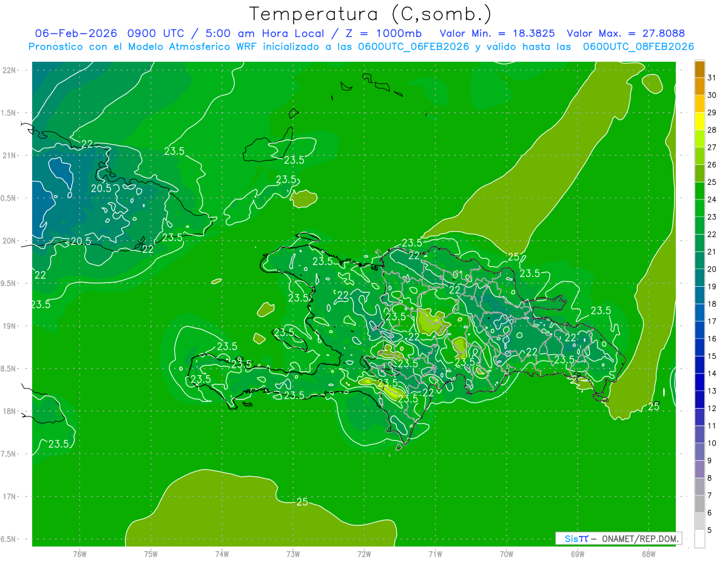Click the "25" contour label near 17N
This screenshot has height=562, width=728.
[x=302, y=502]
